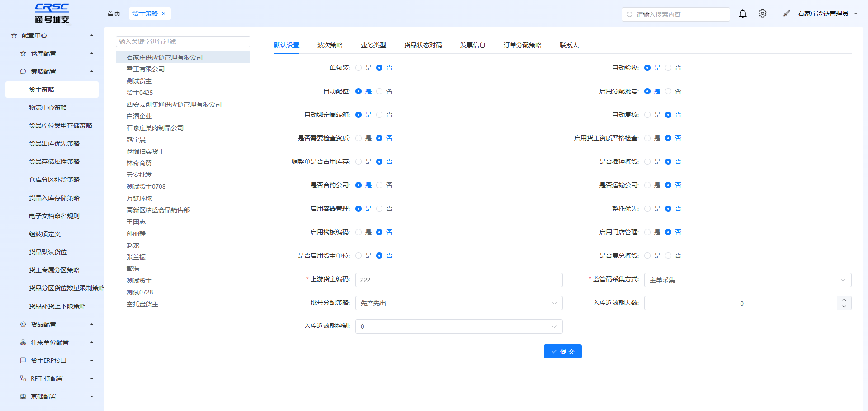This screenshot has height=411, width=868.
Task: Focus the keyword filter input
Action: pyautogui.click(x=183, y=42)
